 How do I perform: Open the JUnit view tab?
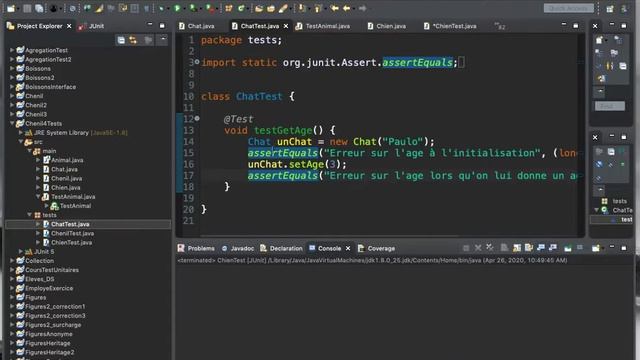91,26
